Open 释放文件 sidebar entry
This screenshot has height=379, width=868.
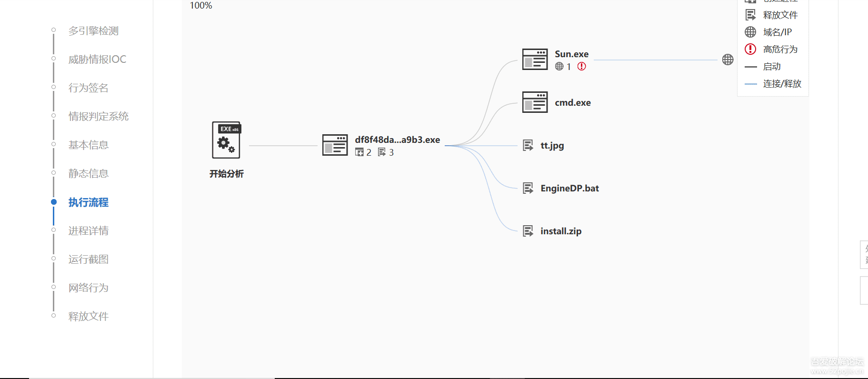coord(89,317)
